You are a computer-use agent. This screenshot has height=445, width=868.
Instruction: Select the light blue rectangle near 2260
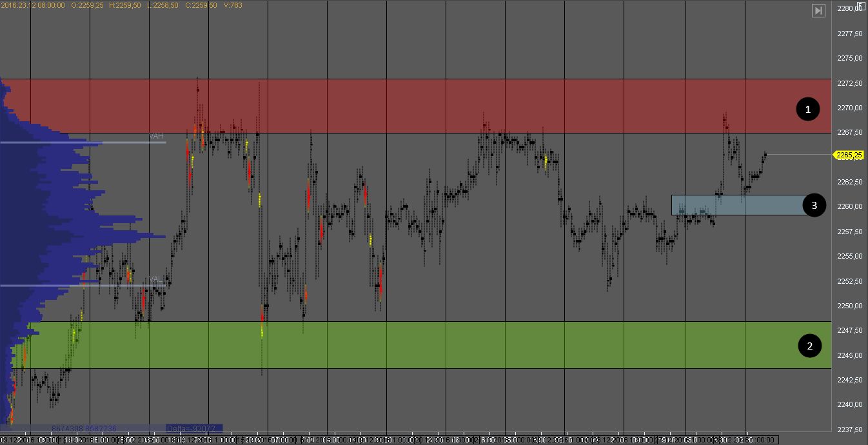tap(735, 205)
